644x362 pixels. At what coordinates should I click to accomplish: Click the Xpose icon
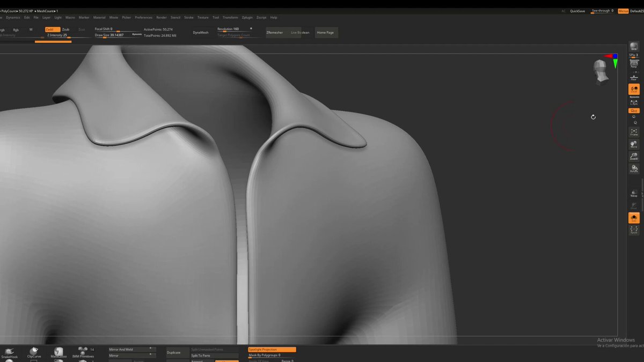(634, 230)
